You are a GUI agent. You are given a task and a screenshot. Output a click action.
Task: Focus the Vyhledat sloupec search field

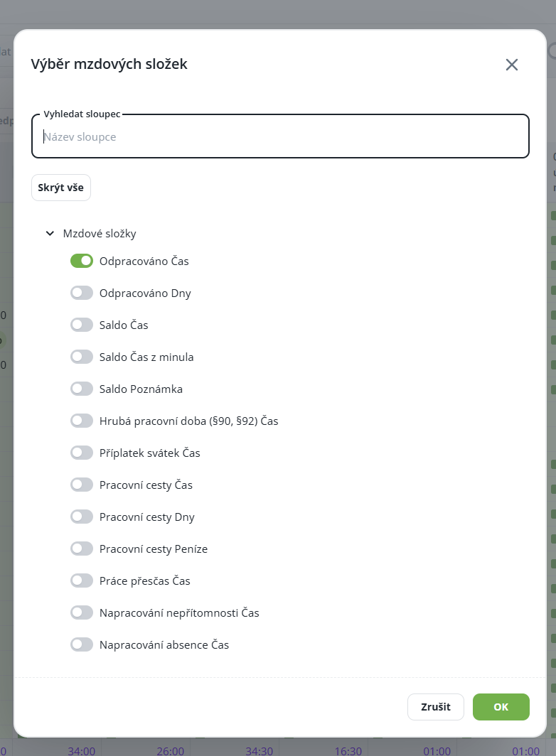click(x=280, y=136)
